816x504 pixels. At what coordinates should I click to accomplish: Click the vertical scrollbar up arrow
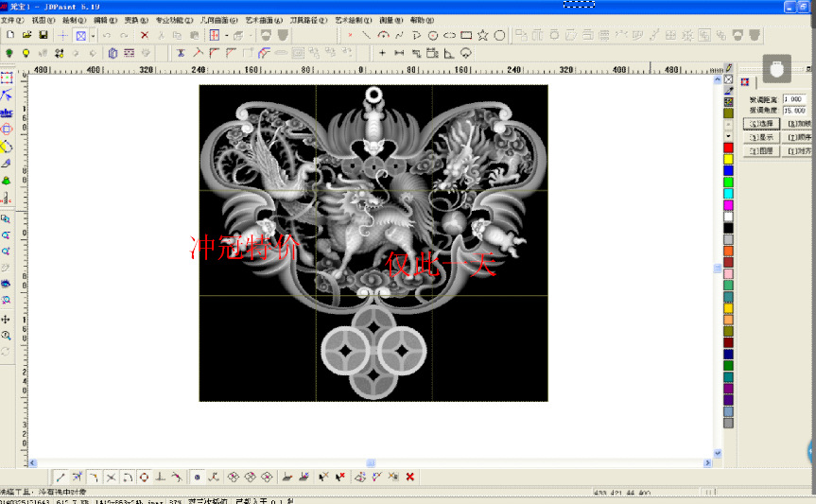click(718, 79)
